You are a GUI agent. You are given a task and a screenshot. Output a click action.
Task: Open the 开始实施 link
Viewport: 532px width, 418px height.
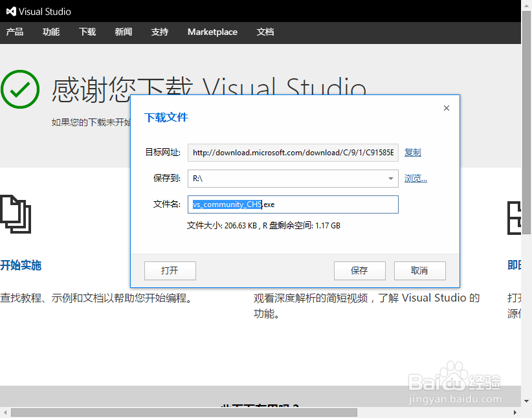[x=21, y=265]
